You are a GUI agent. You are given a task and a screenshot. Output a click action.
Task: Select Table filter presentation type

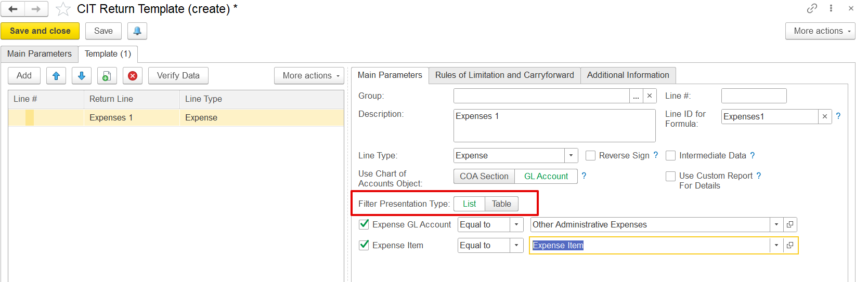click(x=501, y=204)
